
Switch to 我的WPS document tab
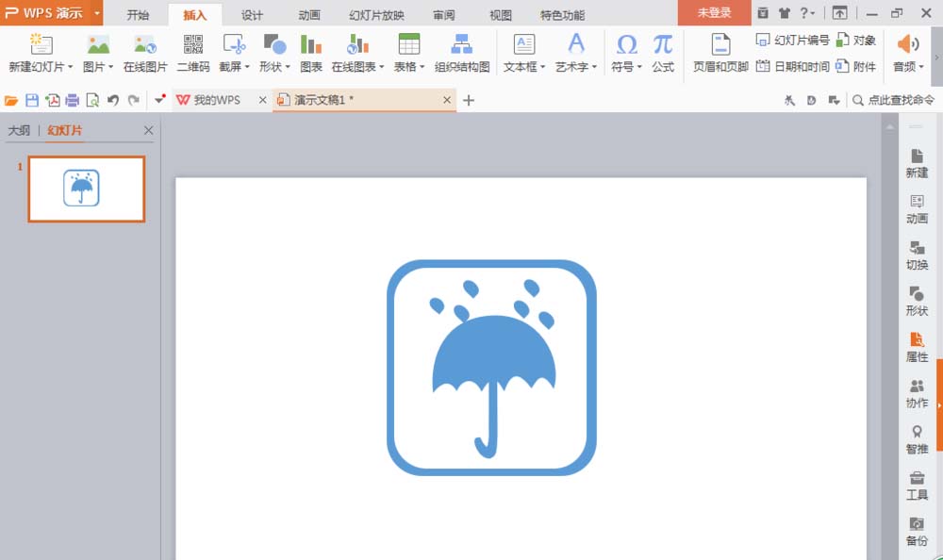216,101
